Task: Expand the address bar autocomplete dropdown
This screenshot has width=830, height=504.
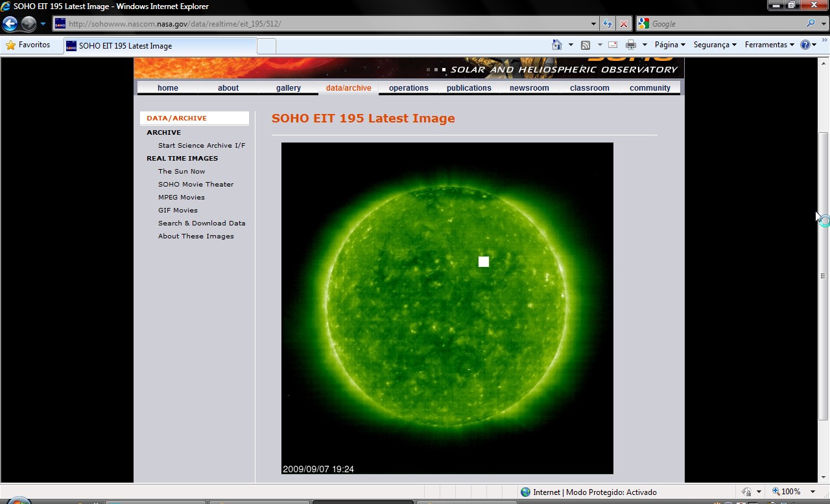Action: pyautogui.click(x=593, y=24)
